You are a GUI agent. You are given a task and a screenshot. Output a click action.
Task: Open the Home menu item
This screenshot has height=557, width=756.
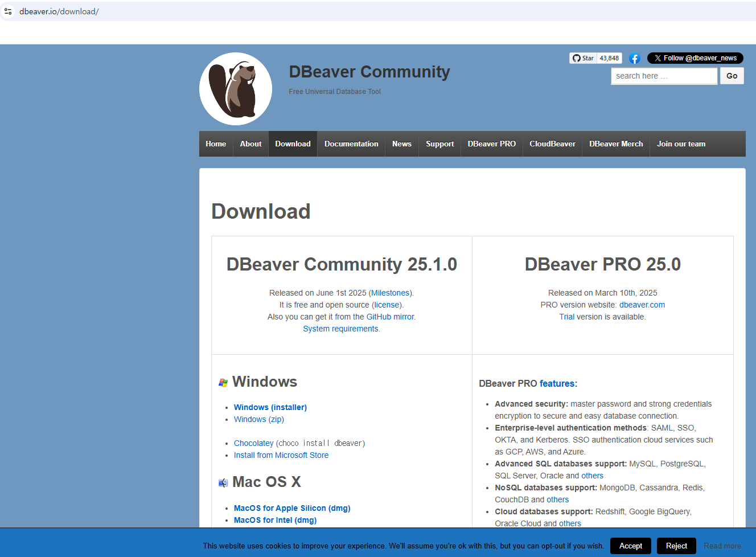tap(216, 144)
